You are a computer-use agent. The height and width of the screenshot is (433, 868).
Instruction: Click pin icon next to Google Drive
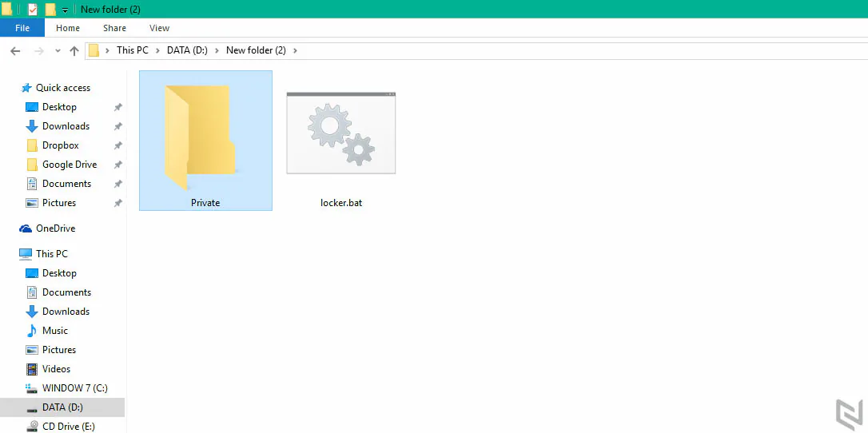pos(117,165)
